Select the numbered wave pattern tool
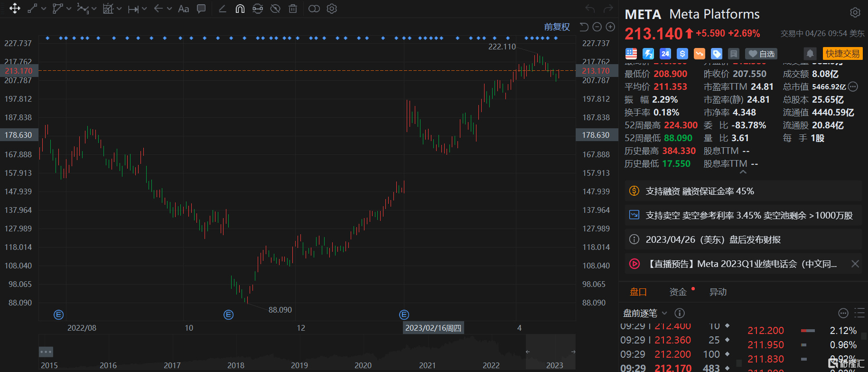The height and width of the screenshot is (372, 868). tap(83, 9)
